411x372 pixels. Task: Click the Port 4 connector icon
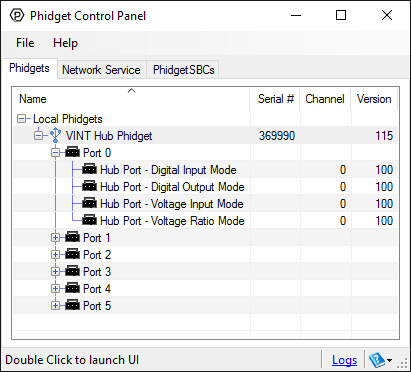(x=72, y=288)
